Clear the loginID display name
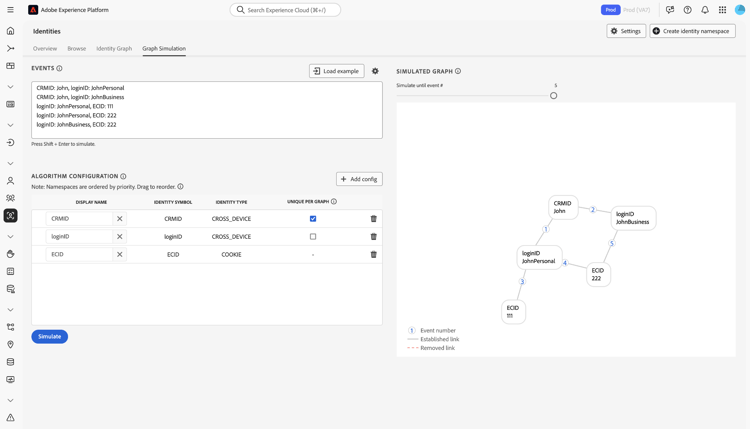Viewport: 750px width, 429px height. pos(120,237)
